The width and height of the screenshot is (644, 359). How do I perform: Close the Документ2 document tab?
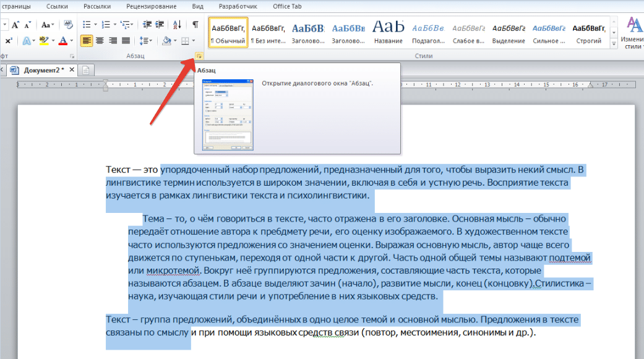tap(72, 70)
